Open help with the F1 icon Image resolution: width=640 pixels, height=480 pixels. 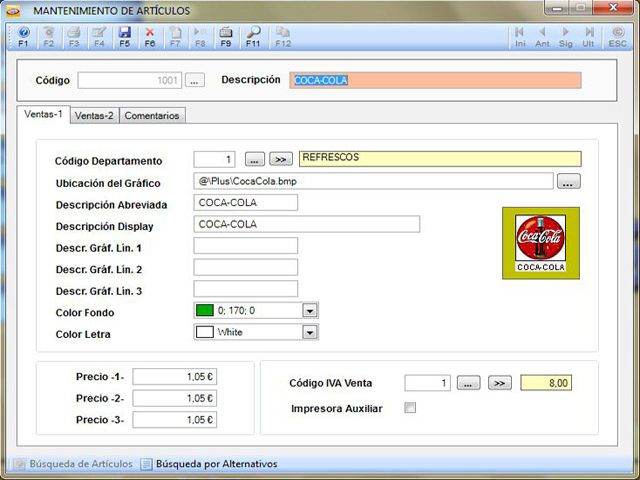click(23, 37)
